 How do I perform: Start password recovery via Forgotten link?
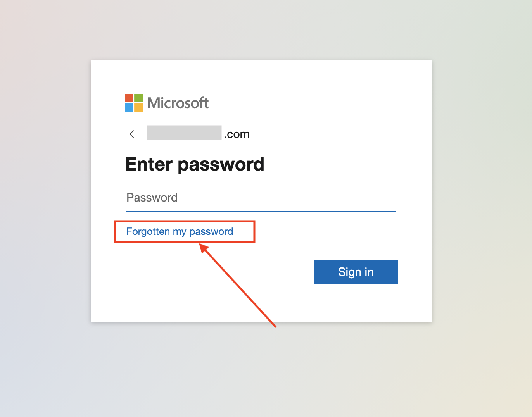pyautogui.click(x=180, y=231)
